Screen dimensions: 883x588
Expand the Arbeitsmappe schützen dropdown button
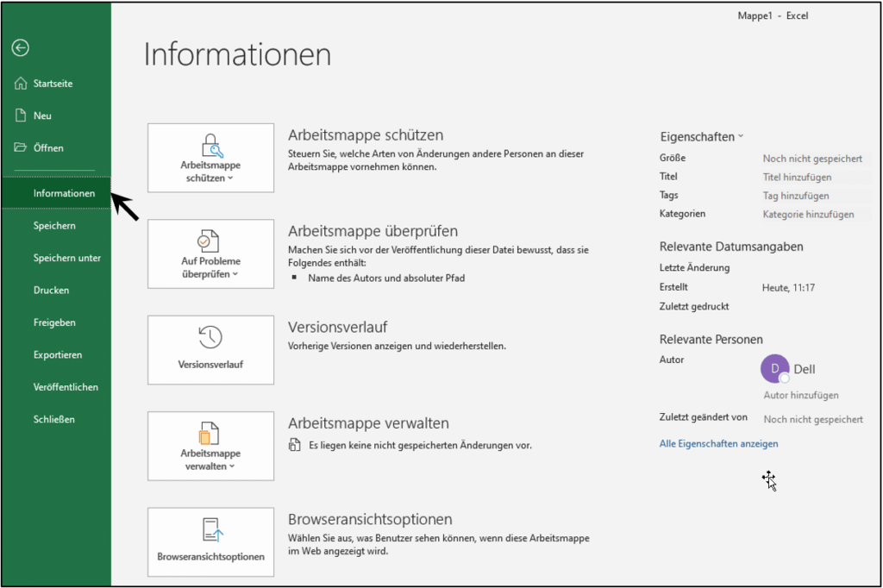210,159
